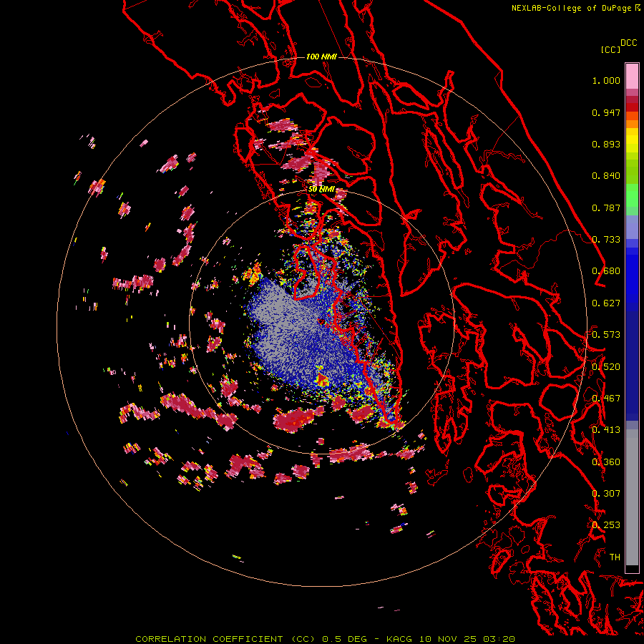Click the 0.520 scale value
644x644 pixels.
[606, 367]
